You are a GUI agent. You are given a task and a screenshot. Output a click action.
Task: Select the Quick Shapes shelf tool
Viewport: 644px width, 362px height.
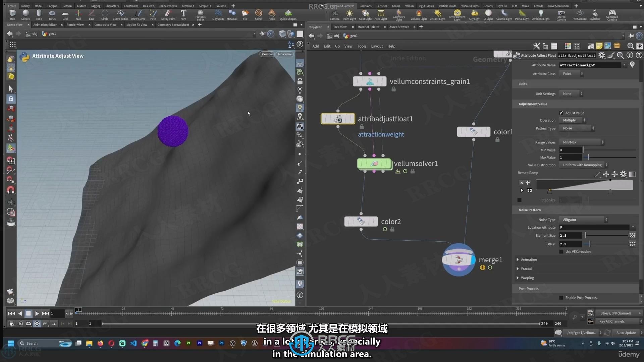click(288, 15)
